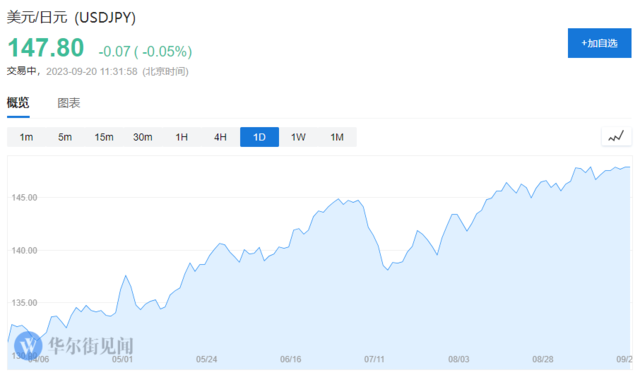Select the 15m timeframe

[x=104, y=137]
